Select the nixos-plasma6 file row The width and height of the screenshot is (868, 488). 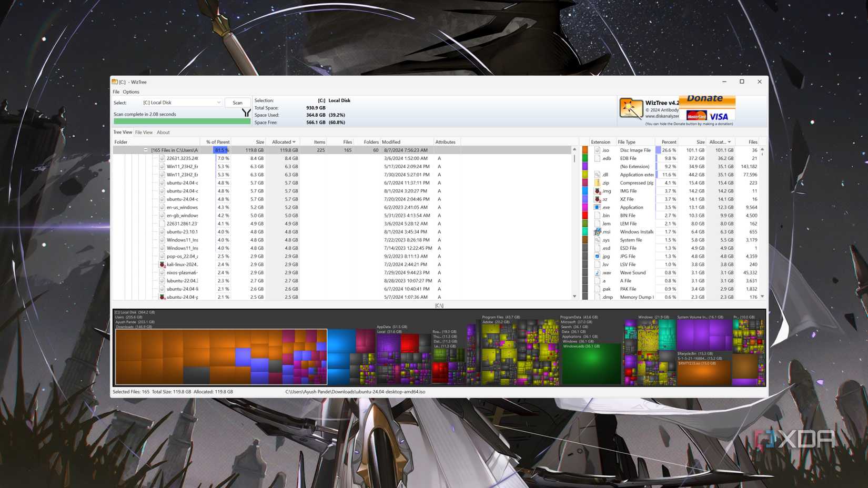coord(342,272)
